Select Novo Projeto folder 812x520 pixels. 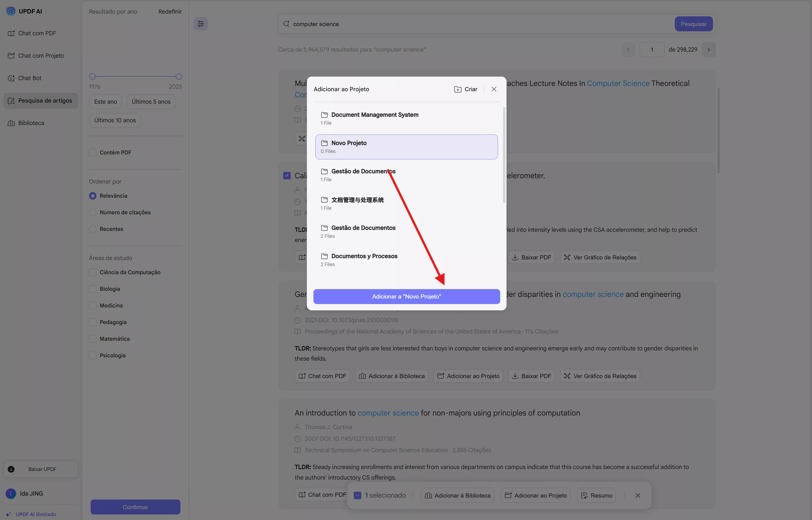pos(406,147)
